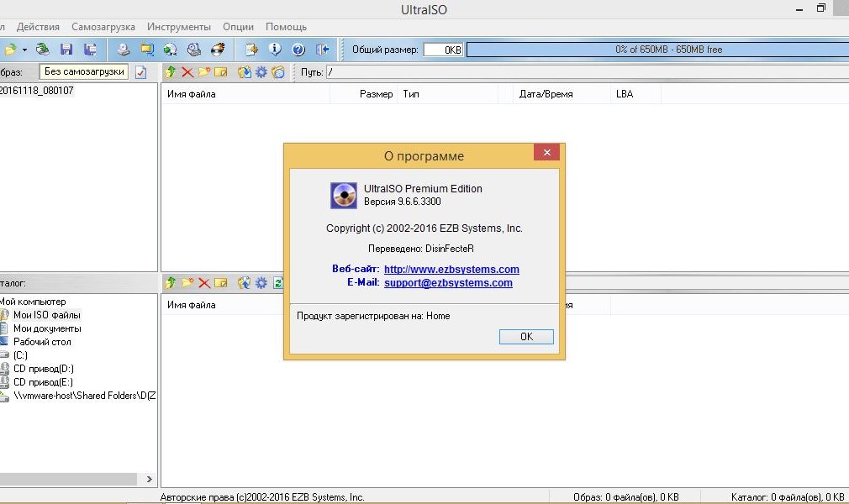Click the Make CD/DVD image drive icon
Image resolution: width=849 pixels, height=504 pixels.
(124, 50)
